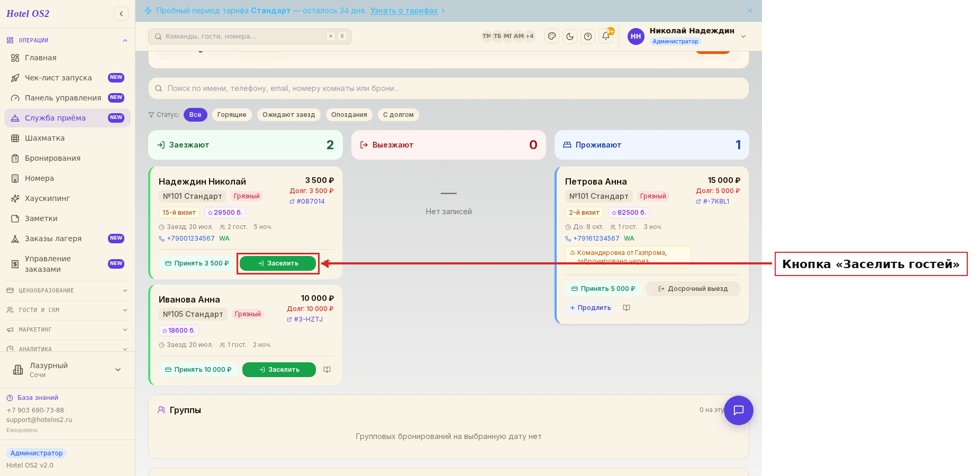Open Лазурный hotel selector dropdown
Image resolution: width=980 pixels, height=476 pixels.
tap(67, 370)
